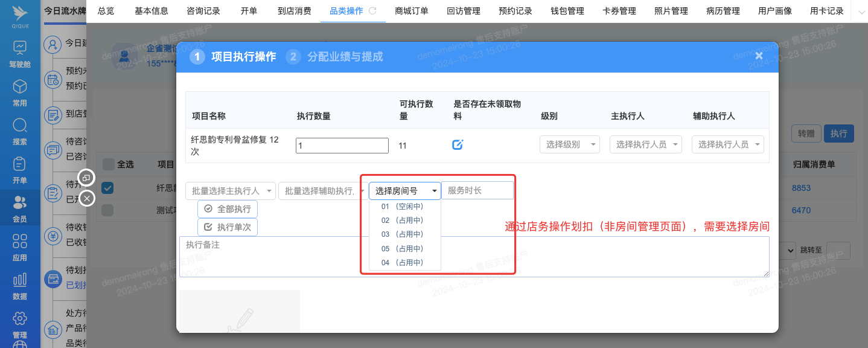868x348 pixels.
Task: Uncheck the checked first row checkbox
Action: point(107,188)
